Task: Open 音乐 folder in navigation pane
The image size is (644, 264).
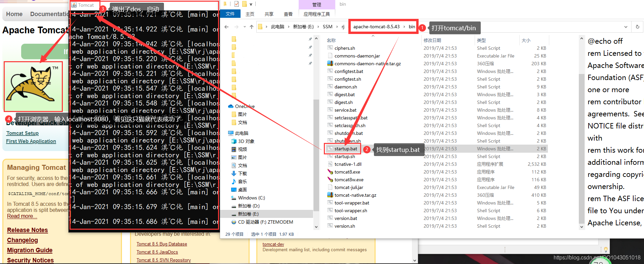Action: [242, 182]
